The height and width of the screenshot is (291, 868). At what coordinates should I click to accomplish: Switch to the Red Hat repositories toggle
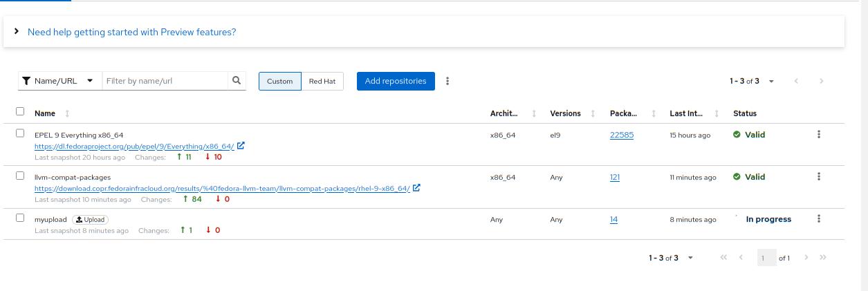[x=322, y=82]
